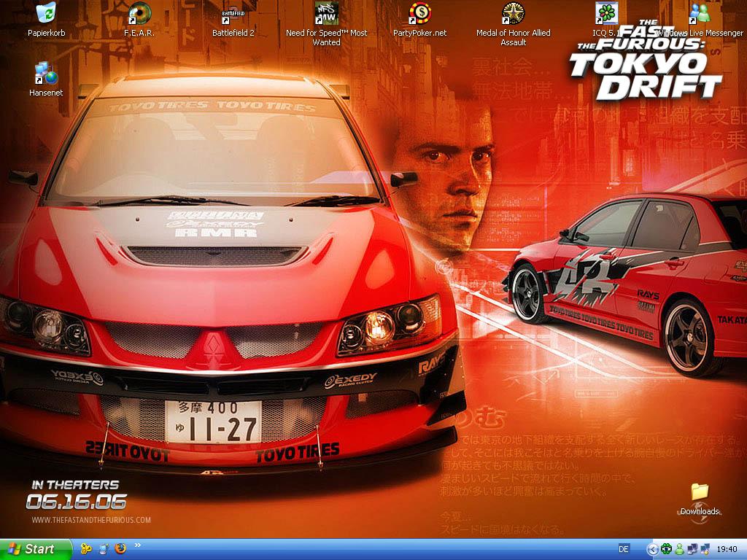This screenshot has width=747, height=560.
Task: Click the 19:40 taskbar clock
Action: click(x=727, y=550)
